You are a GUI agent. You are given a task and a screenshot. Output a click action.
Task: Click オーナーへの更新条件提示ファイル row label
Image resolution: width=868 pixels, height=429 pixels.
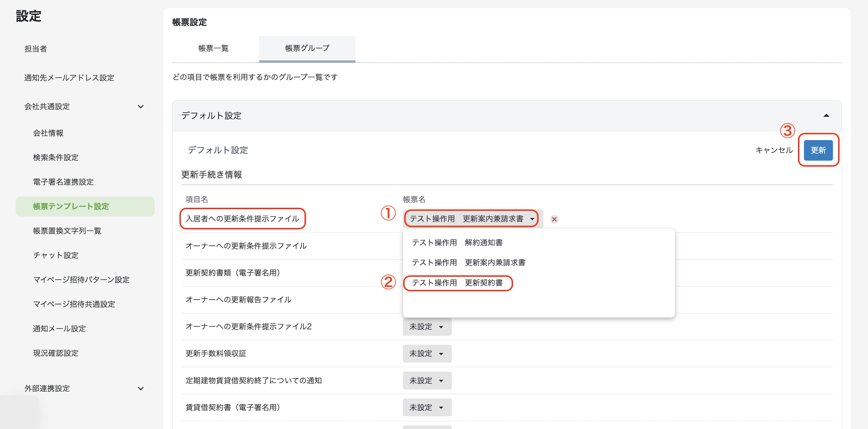pos(246,246)
